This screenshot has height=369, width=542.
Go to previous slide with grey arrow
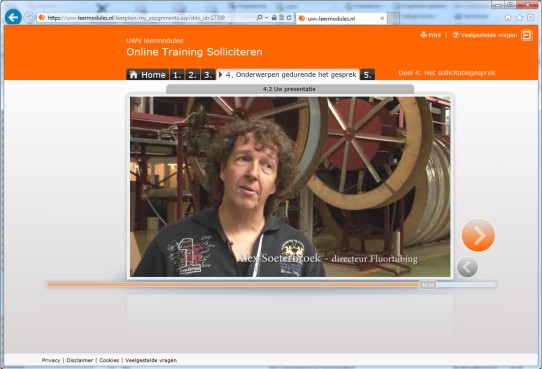(467, 267)
